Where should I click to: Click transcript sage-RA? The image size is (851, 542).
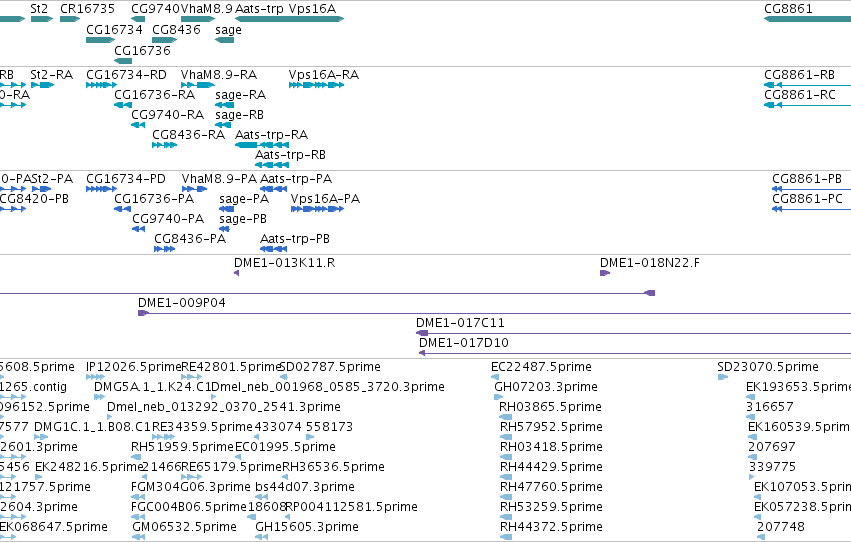point(225,105)
